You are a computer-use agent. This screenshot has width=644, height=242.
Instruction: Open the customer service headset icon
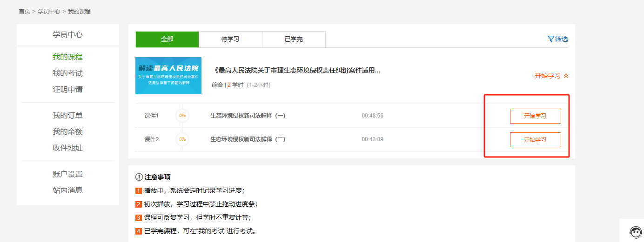tap(635, 232)
